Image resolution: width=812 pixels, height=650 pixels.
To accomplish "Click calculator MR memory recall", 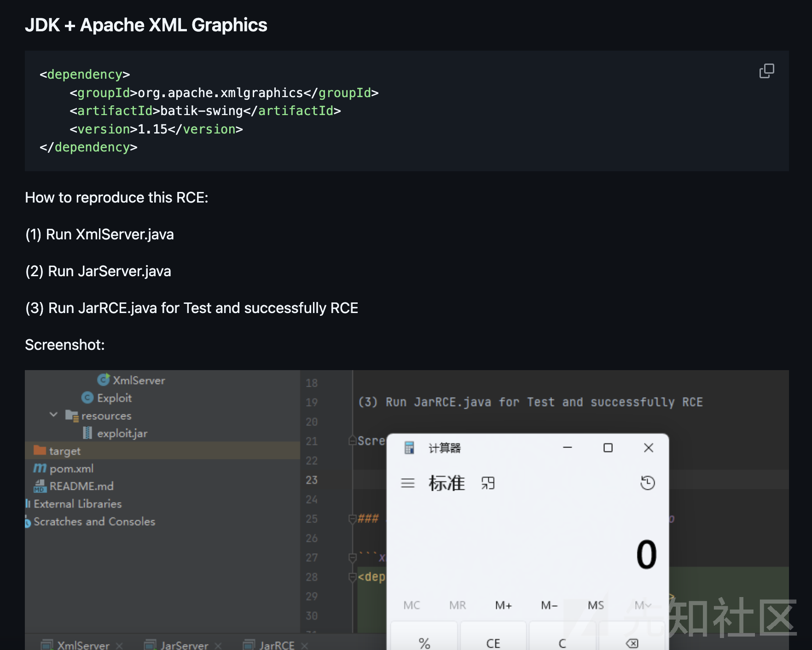I will tap(458, 605).
